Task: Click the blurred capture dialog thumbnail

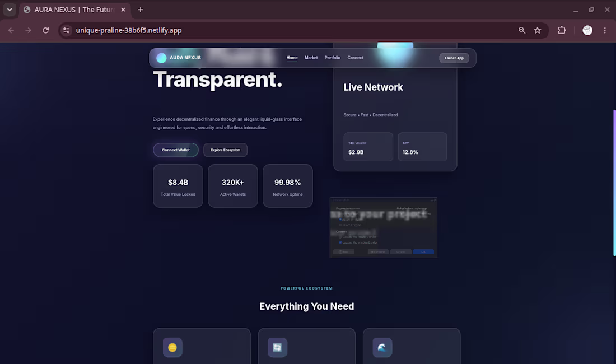Action: coord(384,228)
